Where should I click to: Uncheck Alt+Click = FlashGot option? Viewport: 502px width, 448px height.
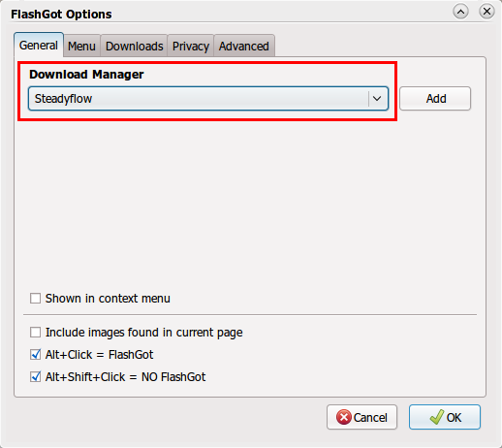click(35, 354)
